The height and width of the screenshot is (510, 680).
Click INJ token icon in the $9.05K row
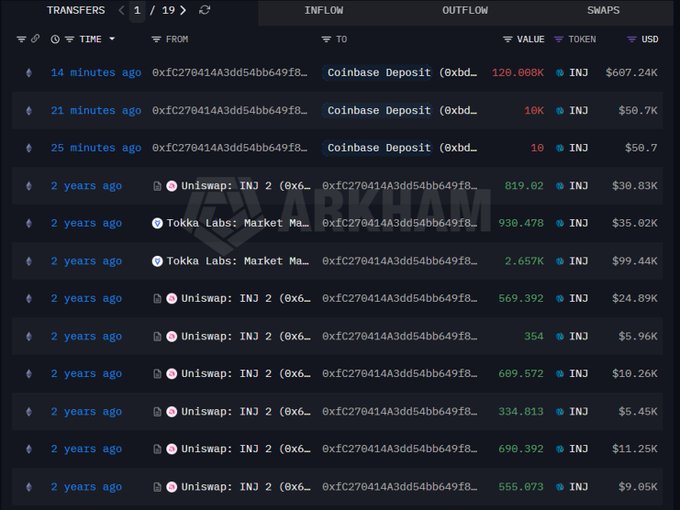(x=560, y=487)
